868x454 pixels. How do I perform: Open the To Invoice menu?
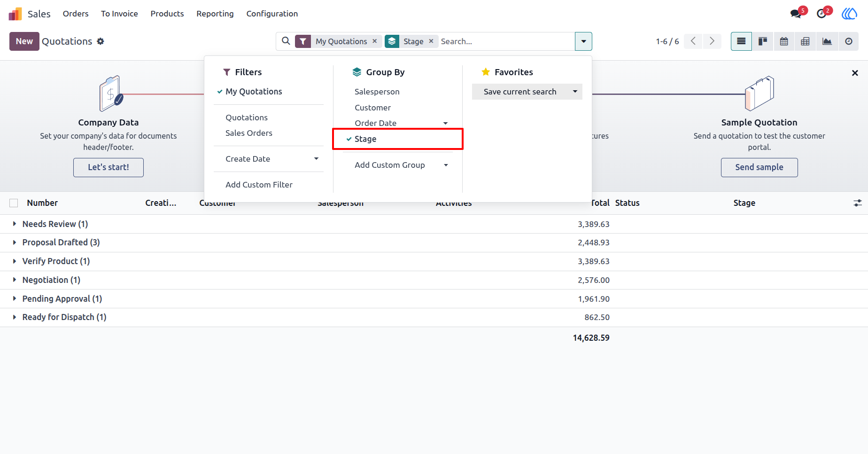pyautogui.click(x=119, y=14)
